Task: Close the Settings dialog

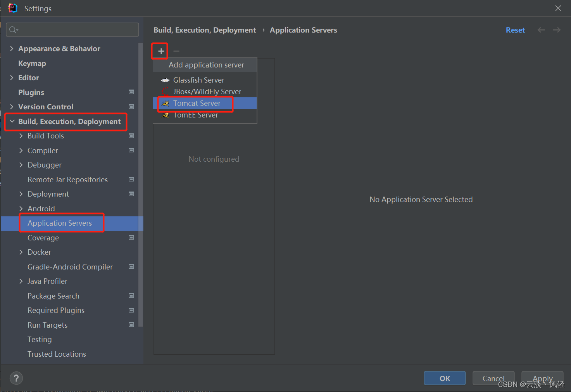Action: coord(558,8)
